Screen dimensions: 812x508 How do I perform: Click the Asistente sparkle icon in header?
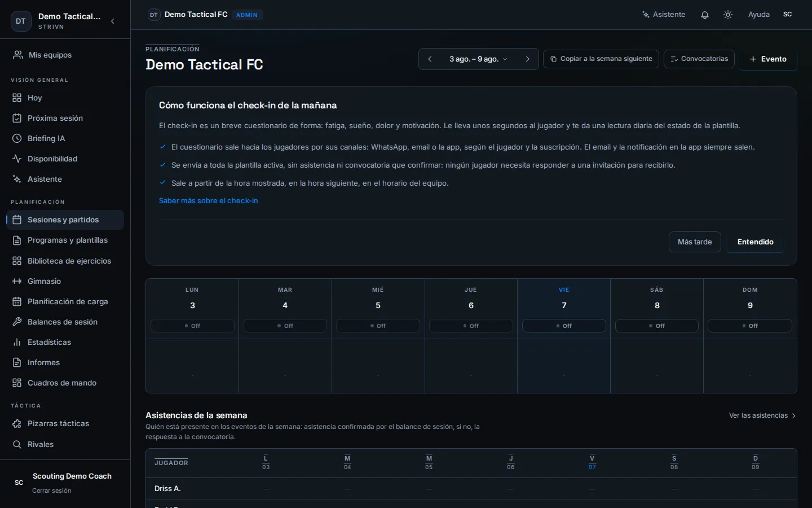[x=646, y=15]
